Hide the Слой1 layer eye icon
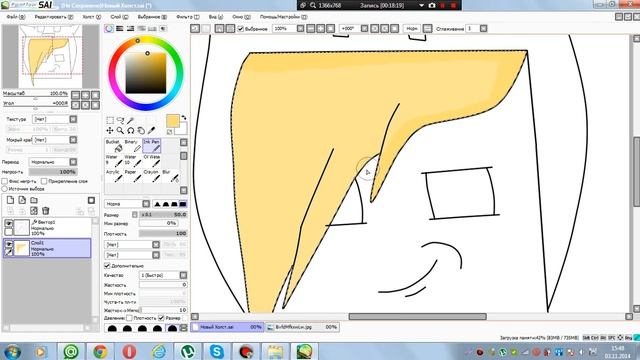 pos(9,244)
